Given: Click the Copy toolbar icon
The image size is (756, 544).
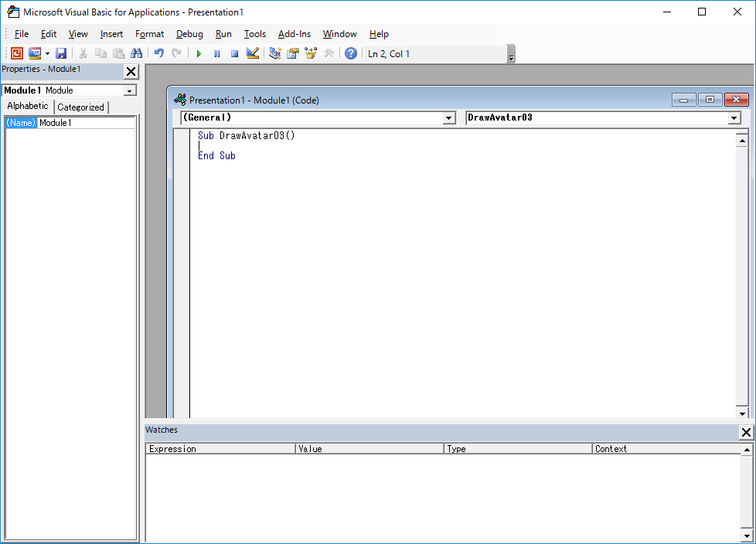Looking at the screenshot, I should tap(100, 53).
